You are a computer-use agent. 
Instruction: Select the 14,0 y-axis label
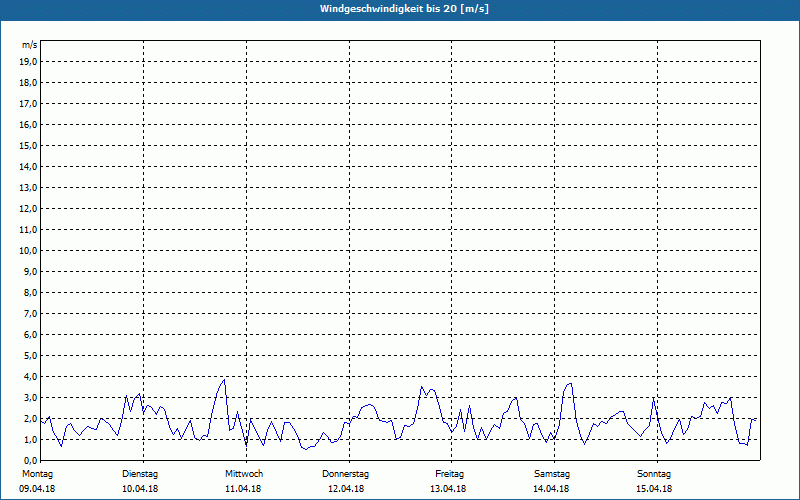click(28, 166)
